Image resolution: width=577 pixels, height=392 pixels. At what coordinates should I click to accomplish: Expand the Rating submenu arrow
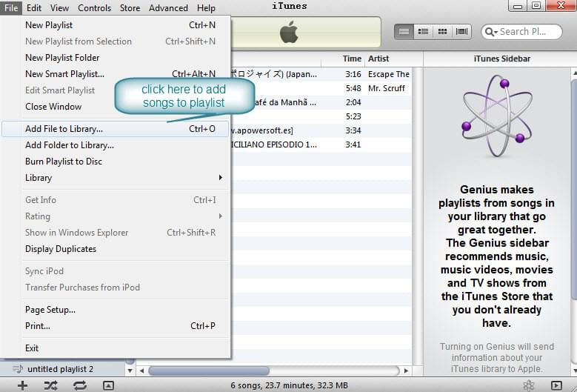point(221,216)
